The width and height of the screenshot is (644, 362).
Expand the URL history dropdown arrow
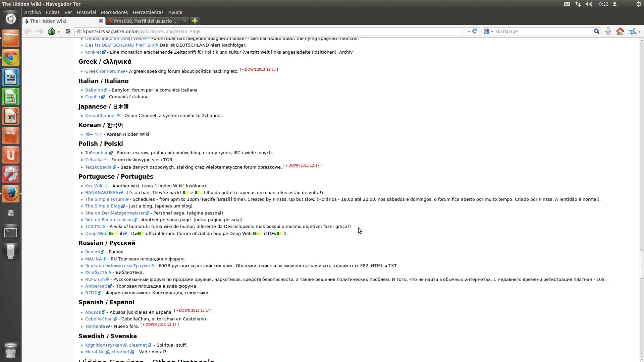(x=469, y=32)
